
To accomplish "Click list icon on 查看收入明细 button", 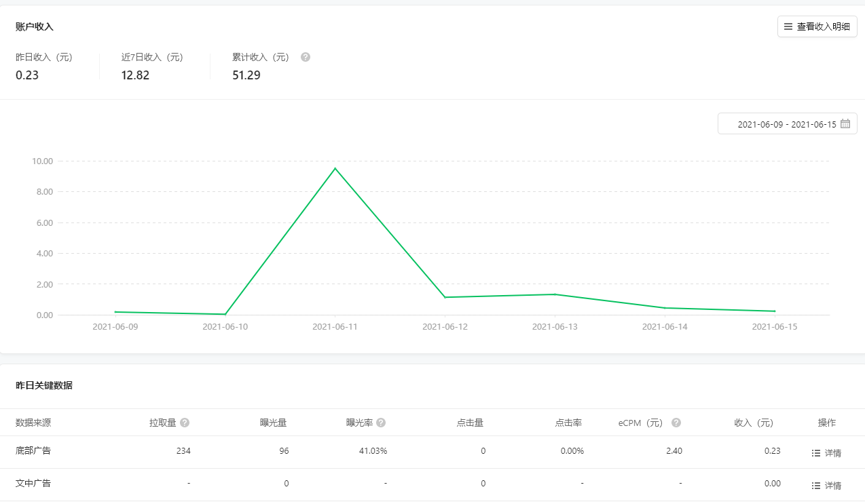I will (788, 27).
